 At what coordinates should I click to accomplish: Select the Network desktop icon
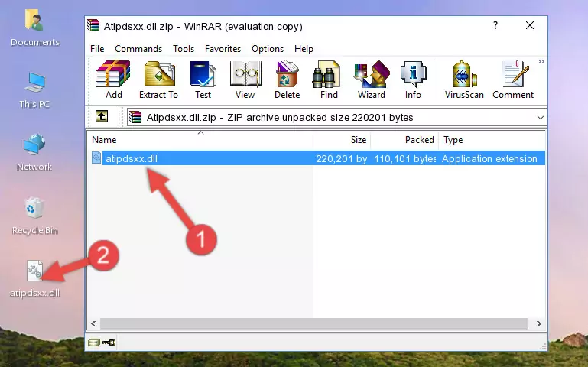click(x=34, y=152)
